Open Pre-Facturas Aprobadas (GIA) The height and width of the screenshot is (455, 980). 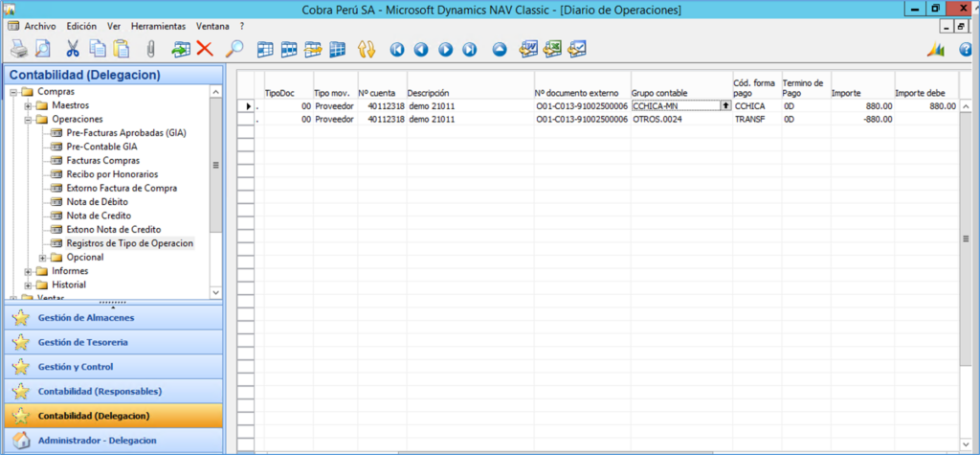126,133
